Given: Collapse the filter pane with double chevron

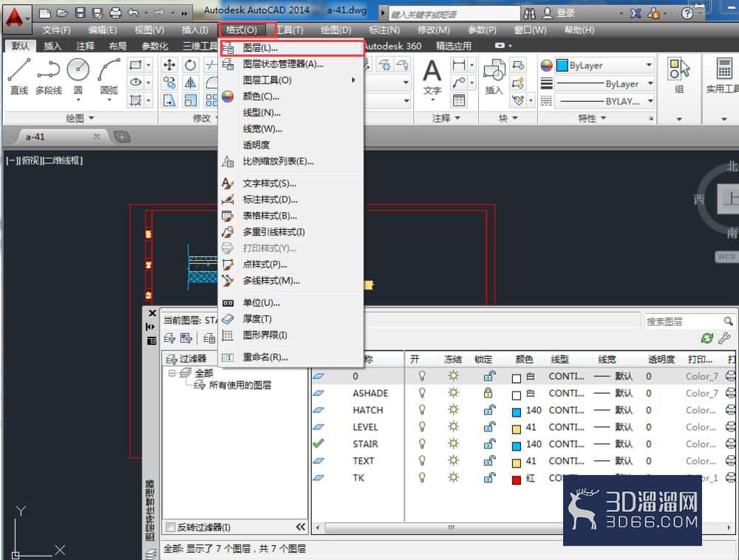Looking at the screenshot, I should [x=300, y=527].
